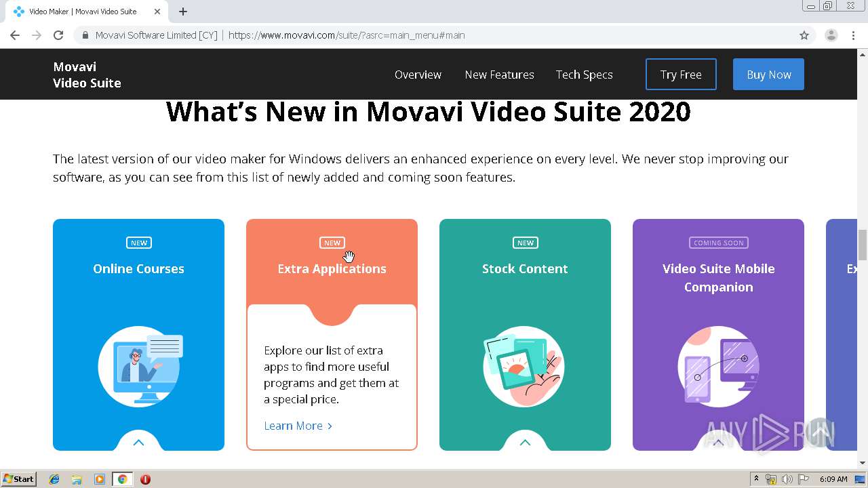Screen dimensions: 868x488
Task: Click scrollbar down arrow
Action: pos(863,463)
